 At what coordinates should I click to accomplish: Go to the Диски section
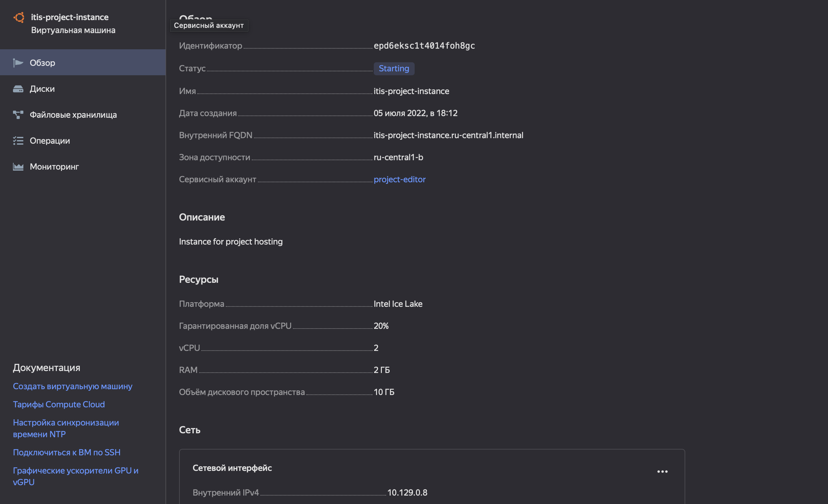(83, 89)
